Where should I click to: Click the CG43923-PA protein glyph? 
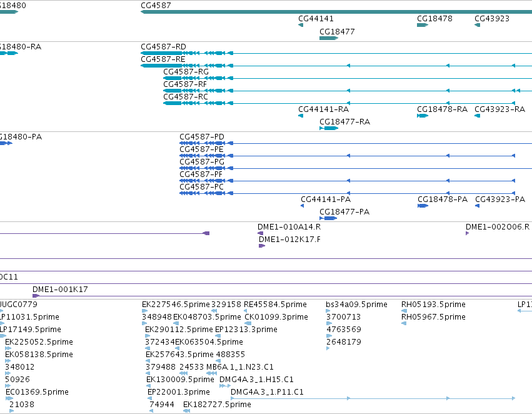click(478, 206)
